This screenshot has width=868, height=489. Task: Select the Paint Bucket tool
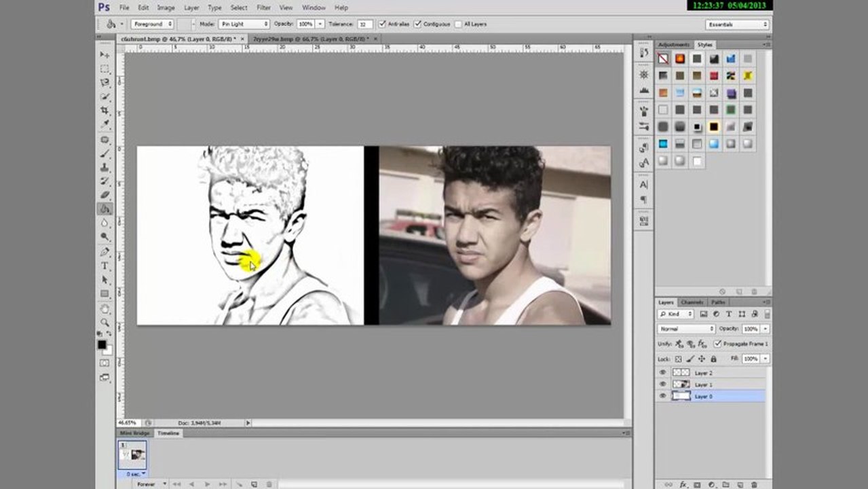(x=105, y=209)
